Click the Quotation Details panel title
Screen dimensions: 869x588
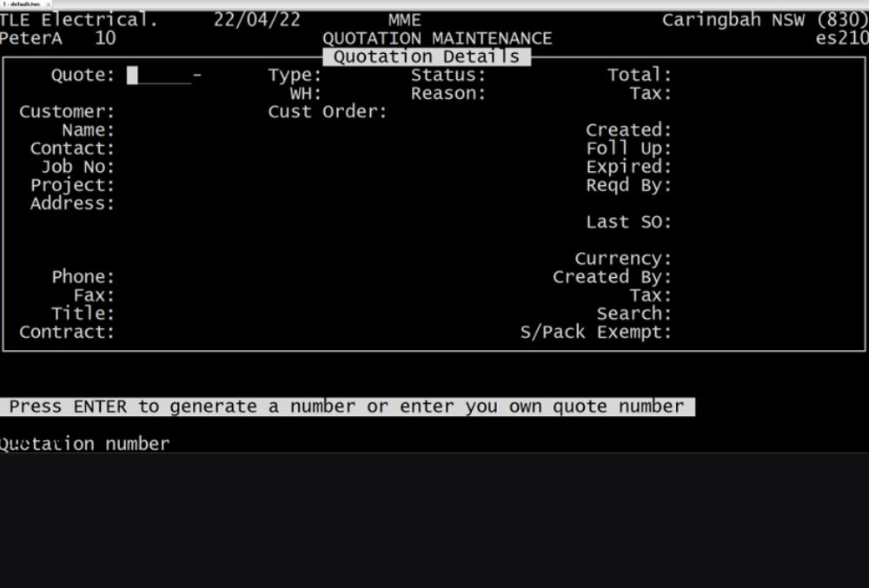coord(426,57)
